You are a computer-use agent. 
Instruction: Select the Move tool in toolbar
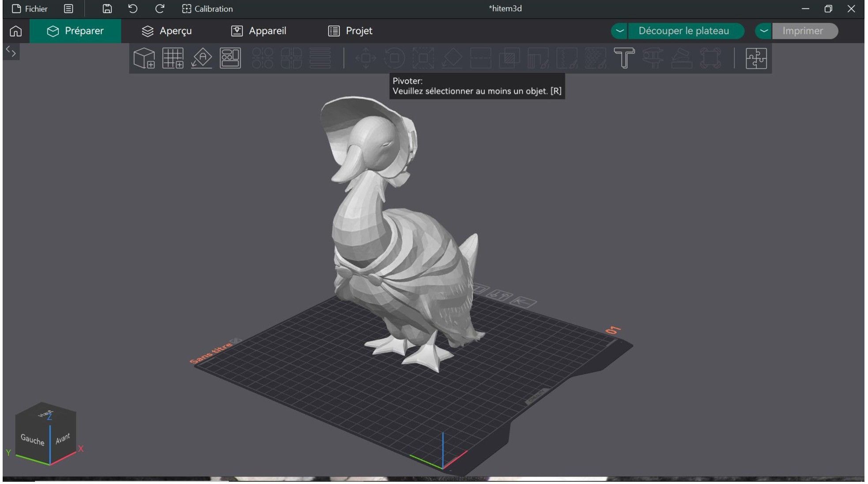pos(366,58)
